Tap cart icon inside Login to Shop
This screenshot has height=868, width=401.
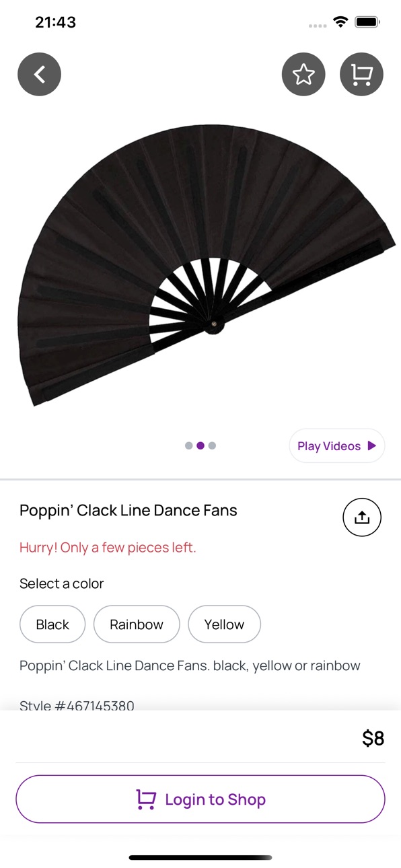tap(146, 799)
